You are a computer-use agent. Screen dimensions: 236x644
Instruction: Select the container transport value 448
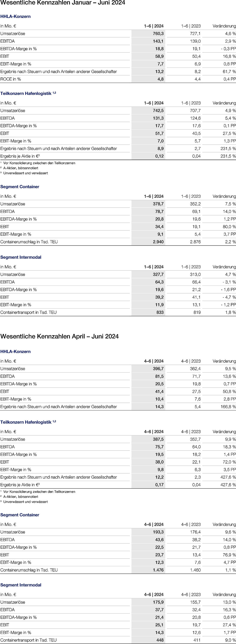[x=160, y=640]
